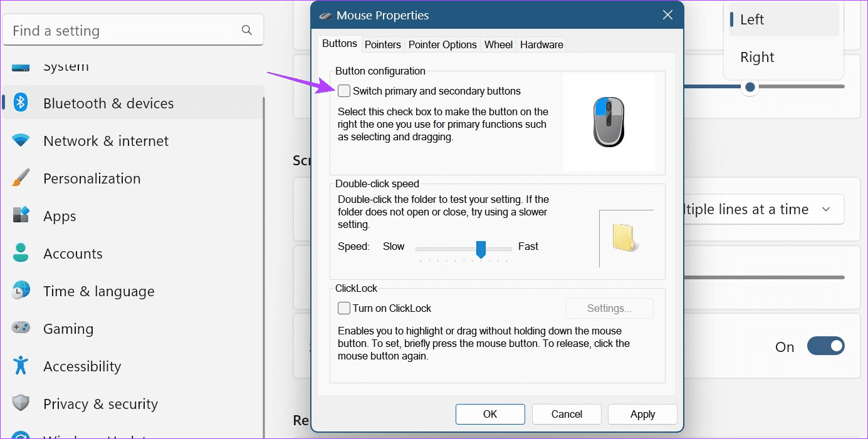
Task: Switch to the Pointers tab
Action: point(383,44)
